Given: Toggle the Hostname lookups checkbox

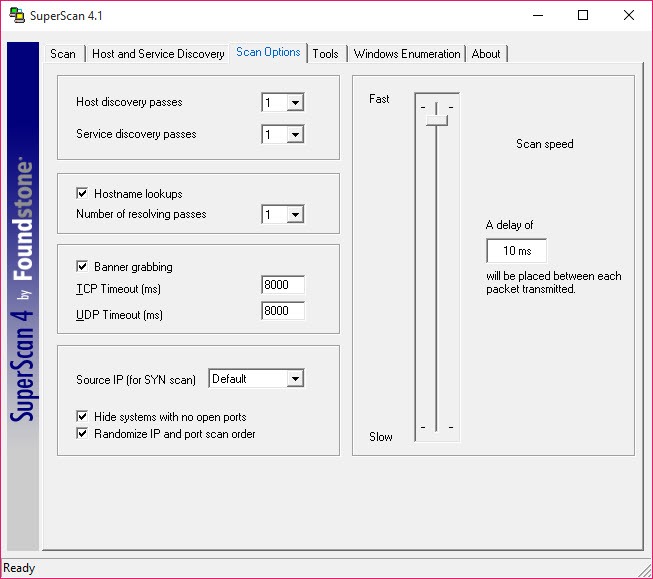Looking at the screenshot, I should 82,193.
